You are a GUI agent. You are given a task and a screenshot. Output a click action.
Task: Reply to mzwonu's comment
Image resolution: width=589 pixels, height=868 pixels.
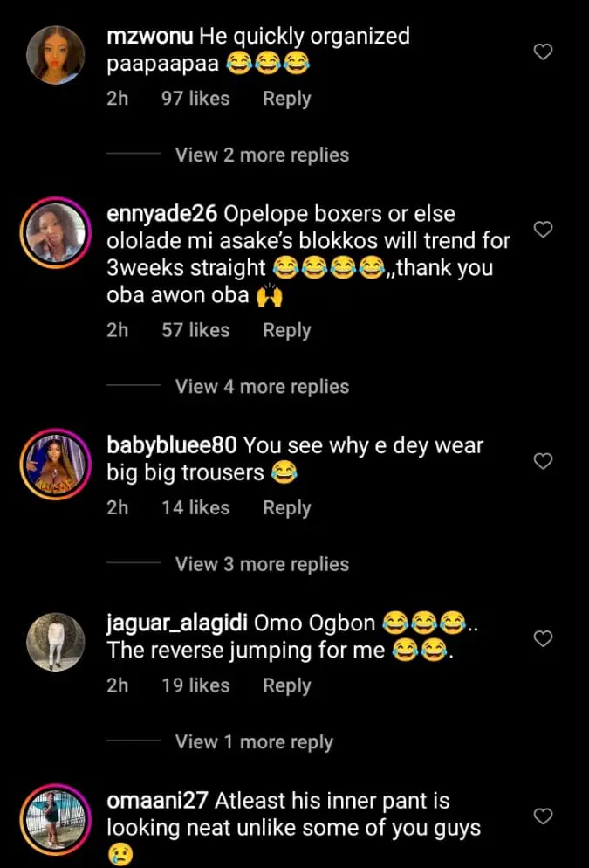pos(286,99)
